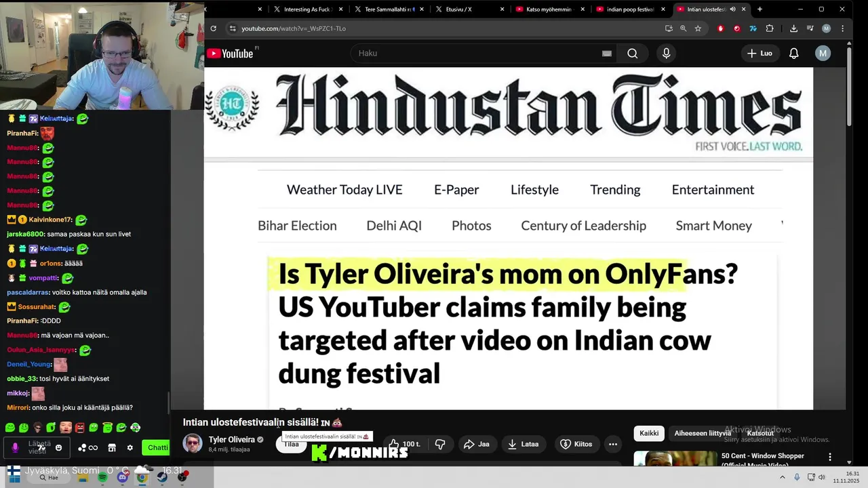Open Chrome profile avatar
868x488 pixels.
pos(826,28)
